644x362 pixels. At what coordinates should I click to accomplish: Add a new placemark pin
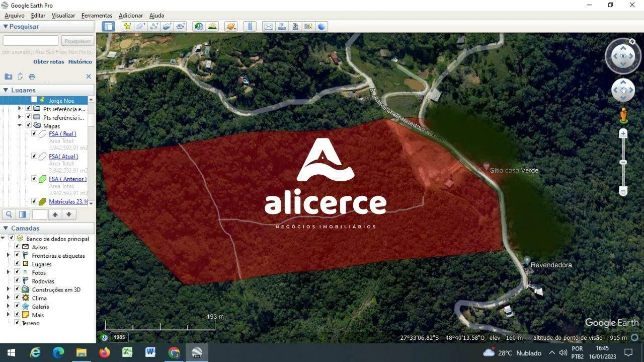(127, 26)
